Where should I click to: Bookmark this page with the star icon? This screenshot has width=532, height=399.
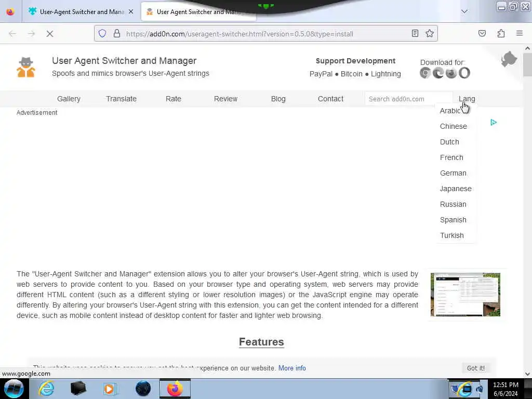pos(430,33)
